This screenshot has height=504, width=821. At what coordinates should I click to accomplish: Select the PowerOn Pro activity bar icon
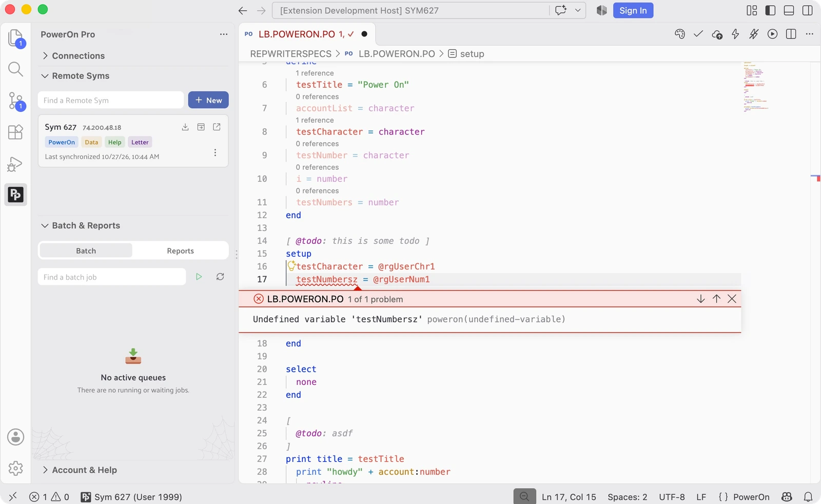click(x=15, y=195)
